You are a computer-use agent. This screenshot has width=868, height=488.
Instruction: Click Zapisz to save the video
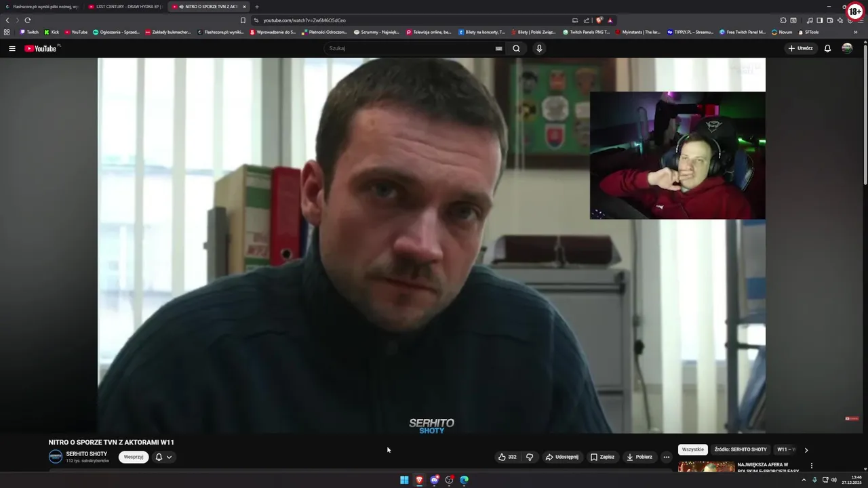pyautogui.click(x=602, y=457)
